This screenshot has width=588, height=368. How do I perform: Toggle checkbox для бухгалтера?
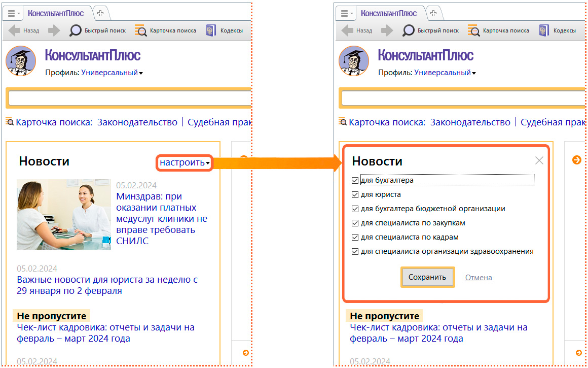point(355,180)
